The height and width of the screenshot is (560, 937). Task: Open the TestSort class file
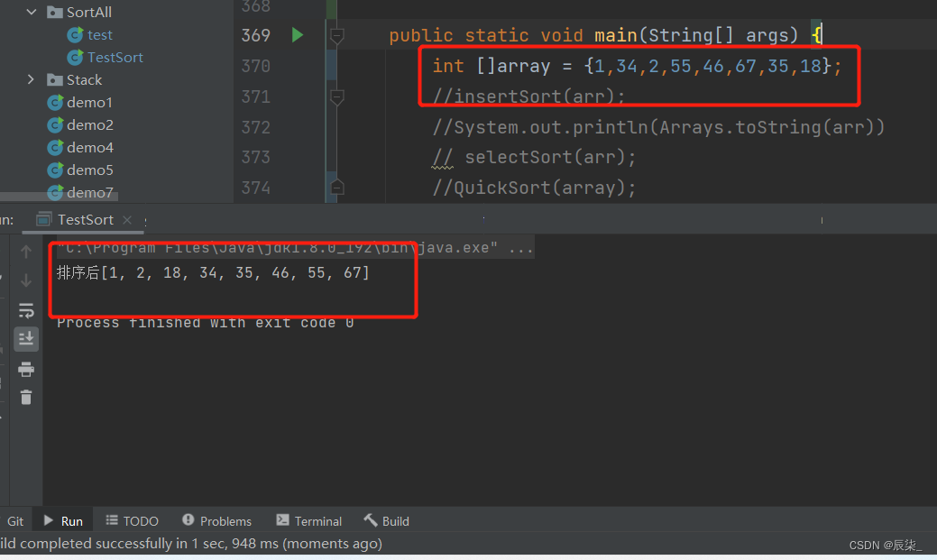click(115, 58)
